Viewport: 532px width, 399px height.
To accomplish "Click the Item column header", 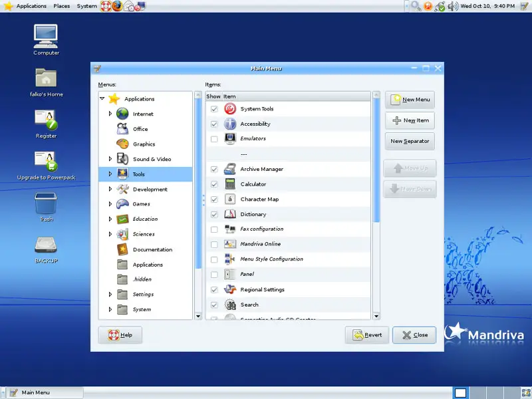I will 296,96.
